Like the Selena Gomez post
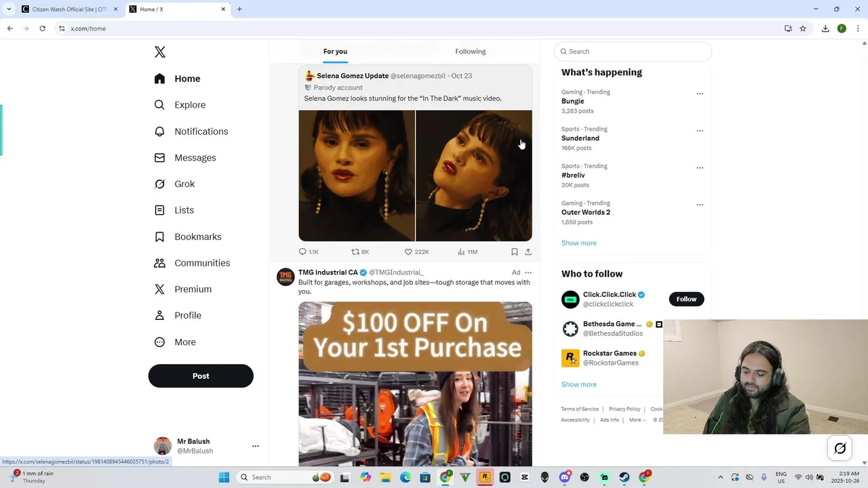The image size is (868, 488). [x=416, y=251]
